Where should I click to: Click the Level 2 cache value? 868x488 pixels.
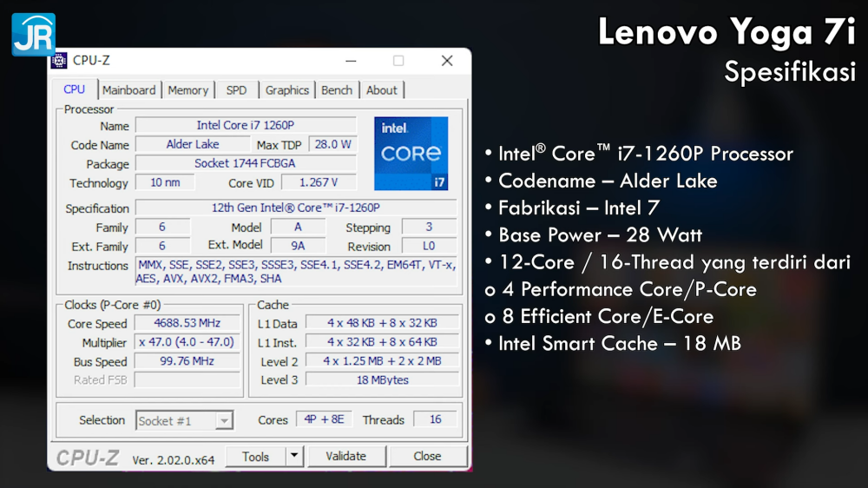pos(382,360)
